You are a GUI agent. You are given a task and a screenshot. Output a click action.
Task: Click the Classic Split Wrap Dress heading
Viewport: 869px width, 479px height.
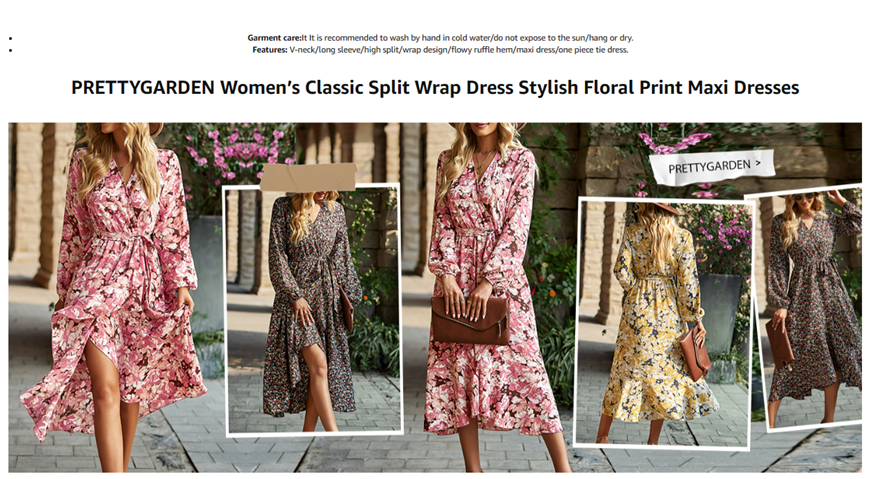(435, 88)
